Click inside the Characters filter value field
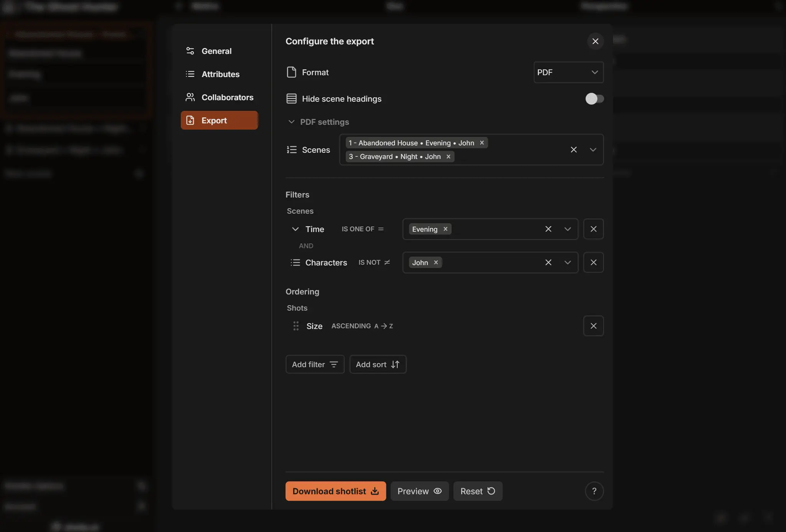This screenshot has width=786, height=532. pos(491,262)
